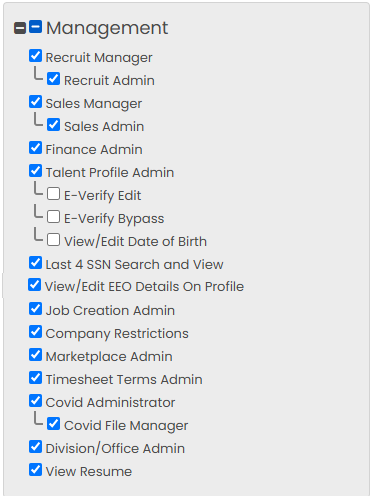Uncheck the Recruit Admin checkbox
This screenshot has height=496, width=373.
(x=54, y=79)
